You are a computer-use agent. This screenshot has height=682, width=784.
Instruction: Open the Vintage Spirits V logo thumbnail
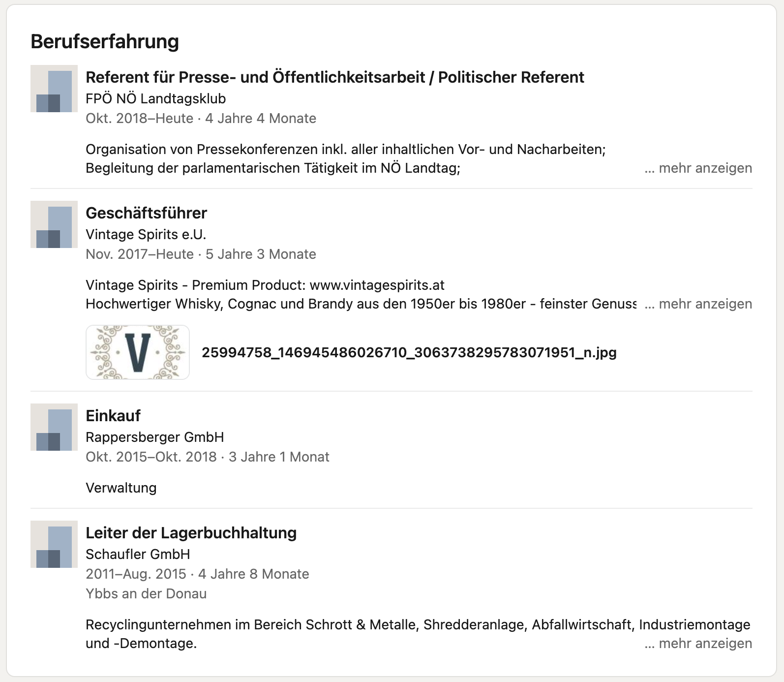[x=138, y=352]
